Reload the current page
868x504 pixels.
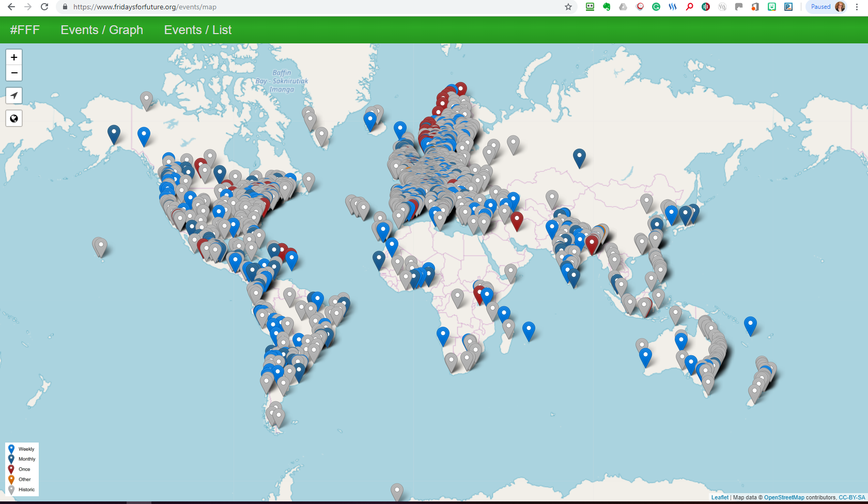44,7
